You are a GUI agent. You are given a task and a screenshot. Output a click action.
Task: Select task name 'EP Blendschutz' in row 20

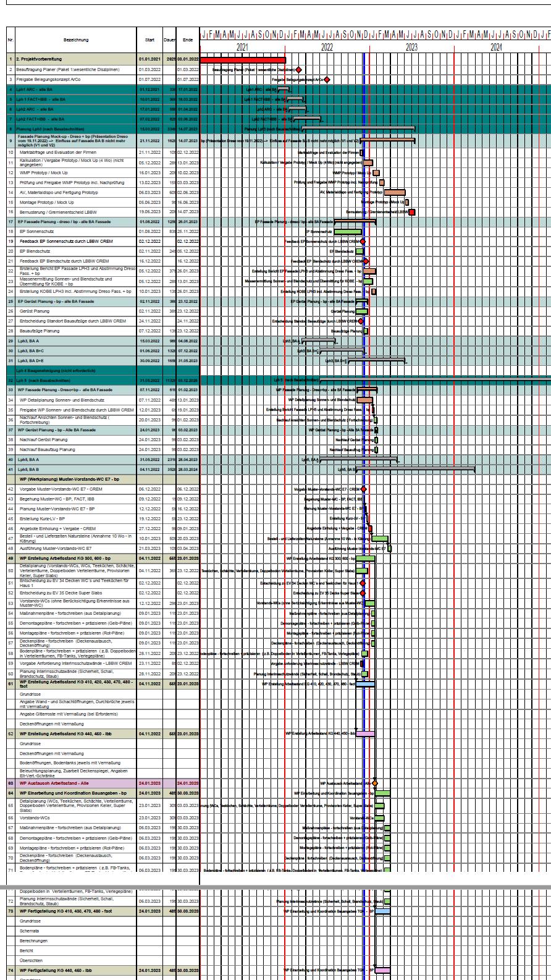(x=36, y=251)
